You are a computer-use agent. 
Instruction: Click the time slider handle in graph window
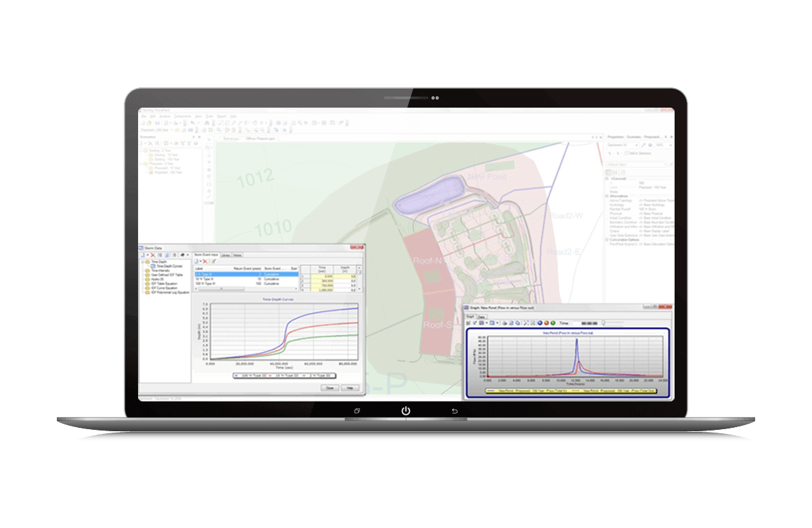click(603, 323)
